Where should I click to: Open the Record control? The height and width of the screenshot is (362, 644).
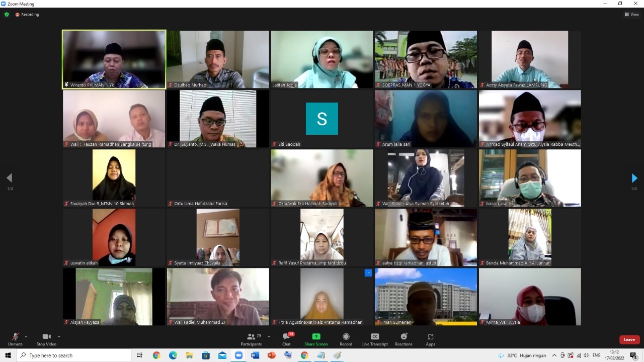(x=346, y=339)
